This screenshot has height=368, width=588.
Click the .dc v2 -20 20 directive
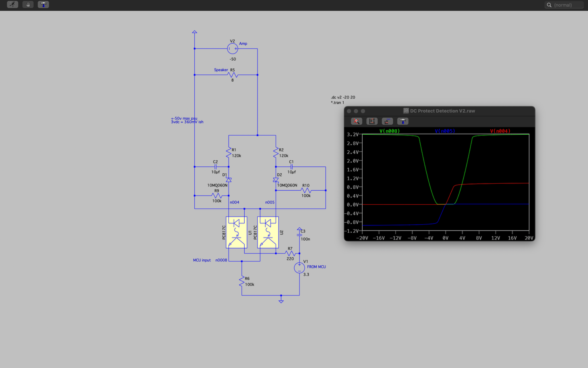343,97
